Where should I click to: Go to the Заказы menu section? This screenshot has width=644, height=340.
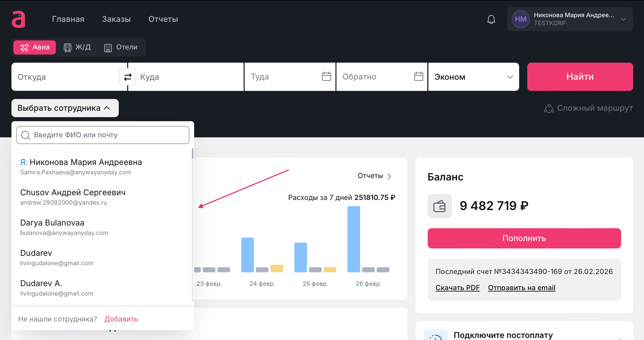click(116, 19)
